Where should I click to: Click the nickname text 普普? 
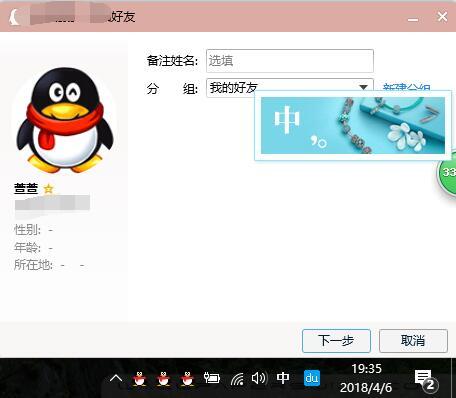26,189
